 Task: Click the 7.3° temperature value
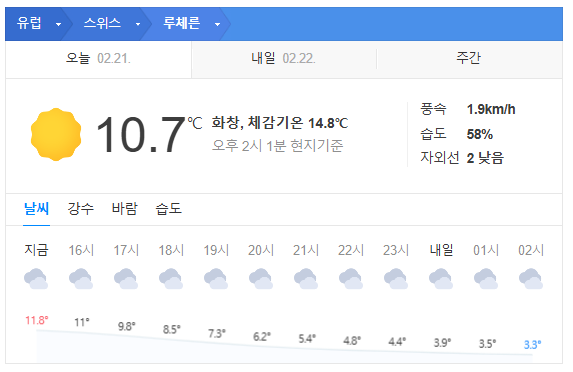[x=217, y=333]
